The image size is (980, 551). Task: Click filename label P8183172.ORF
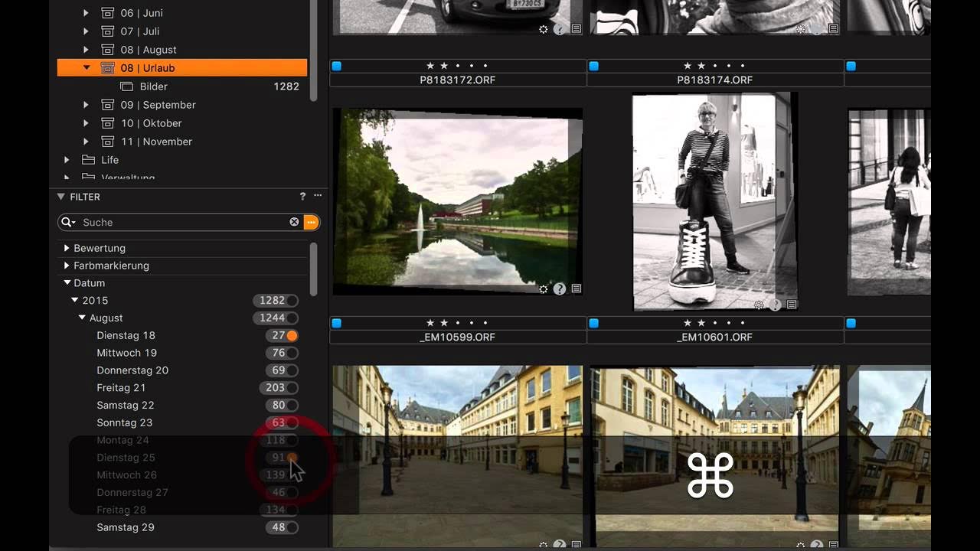coord(458,80)
